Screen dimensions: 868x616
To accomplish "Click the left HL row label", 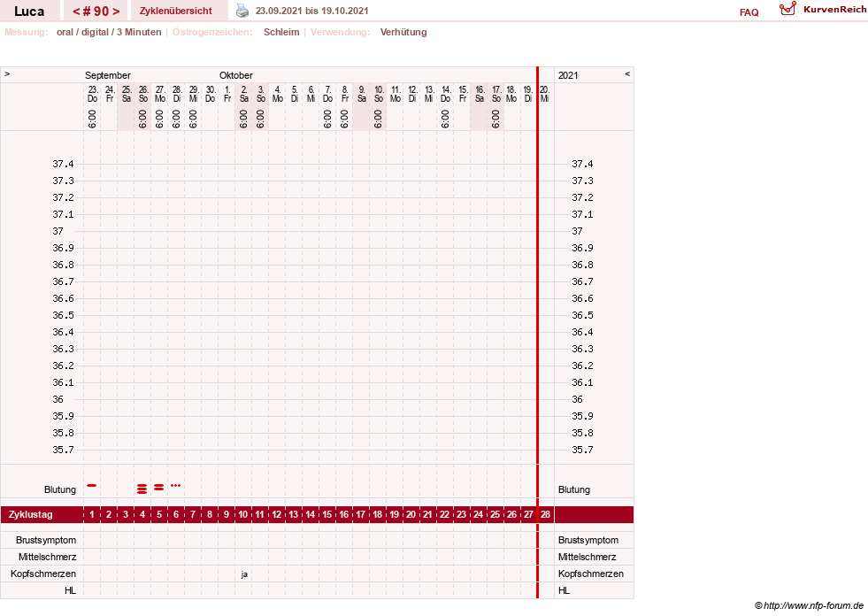I will (70, 590).
